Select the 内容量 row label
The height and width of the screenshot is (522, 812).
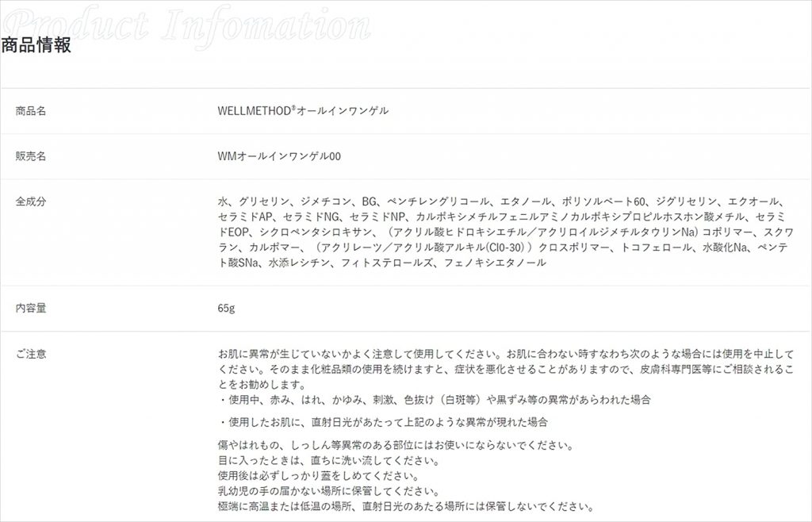[31, 308]
